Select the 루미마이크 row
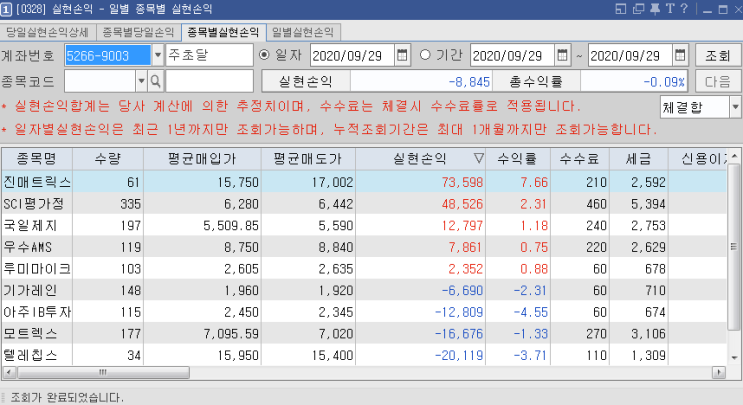Image resolution: width=743 pixels, height=405 pixels. click(x=364, y=269)
